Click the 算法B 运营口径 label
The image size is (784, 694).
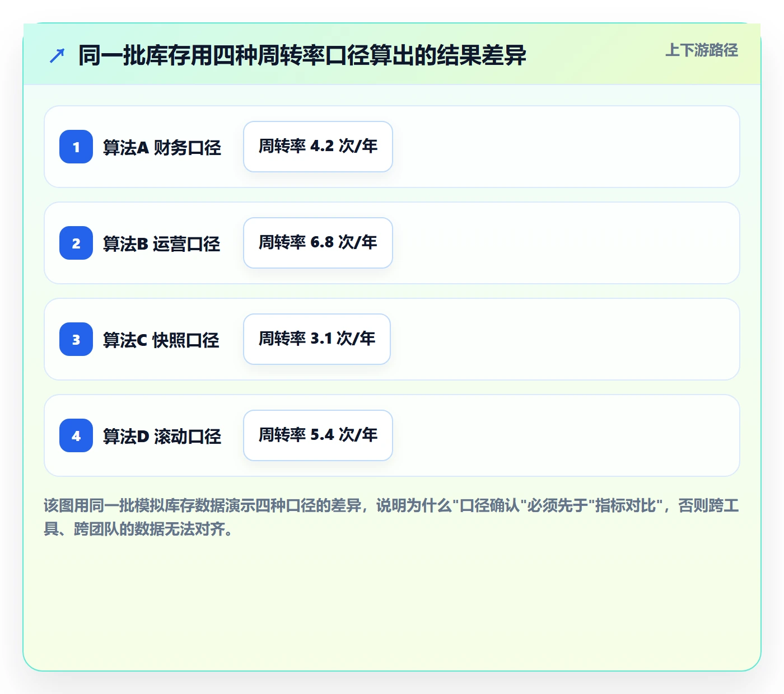pos(162,244)
